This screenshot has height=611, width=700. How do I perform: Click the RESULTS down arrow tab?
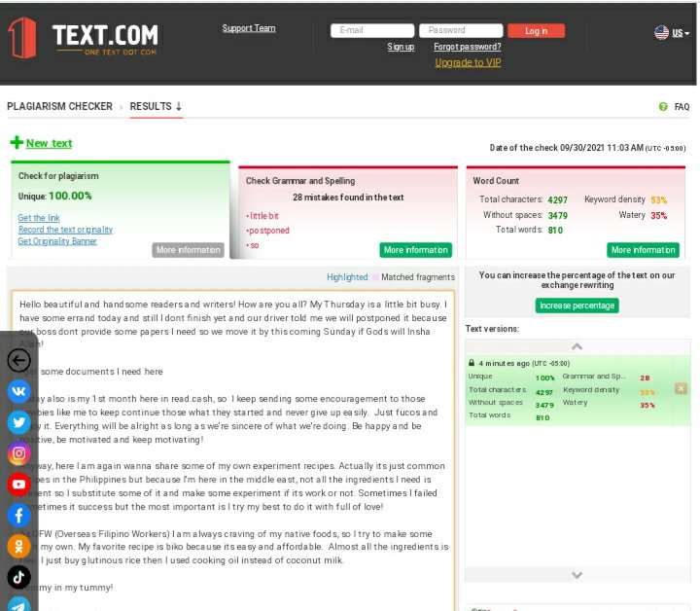pos(156,106)
